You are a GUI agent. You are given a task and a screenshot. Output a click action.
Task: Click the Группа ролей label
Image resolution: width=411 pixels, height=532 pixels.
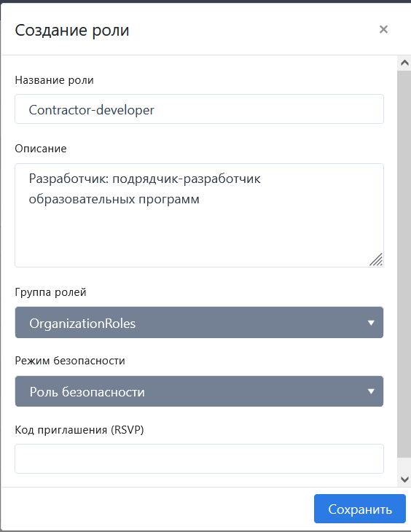pyautogui.click(x=50, y=292)
